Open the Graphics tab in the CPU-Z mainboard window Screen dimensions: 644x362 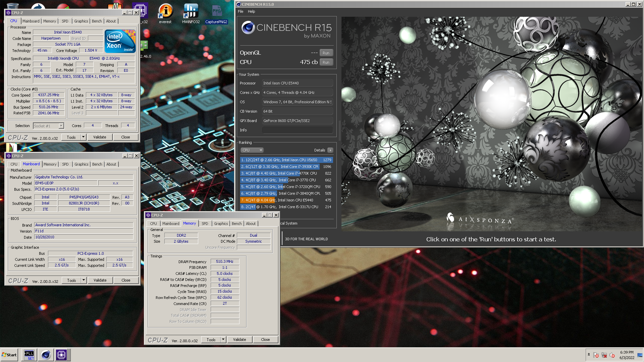coord(82,164)
